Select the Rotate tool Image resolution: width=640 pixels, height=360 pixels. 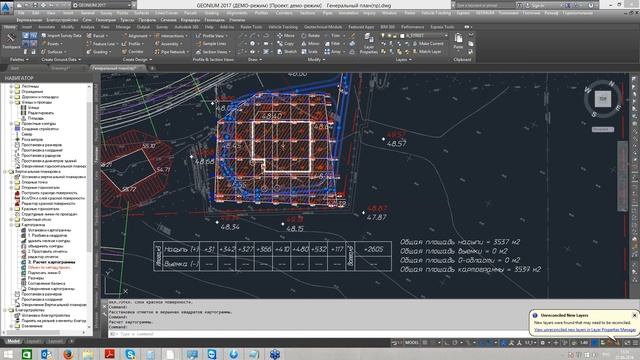310,36
